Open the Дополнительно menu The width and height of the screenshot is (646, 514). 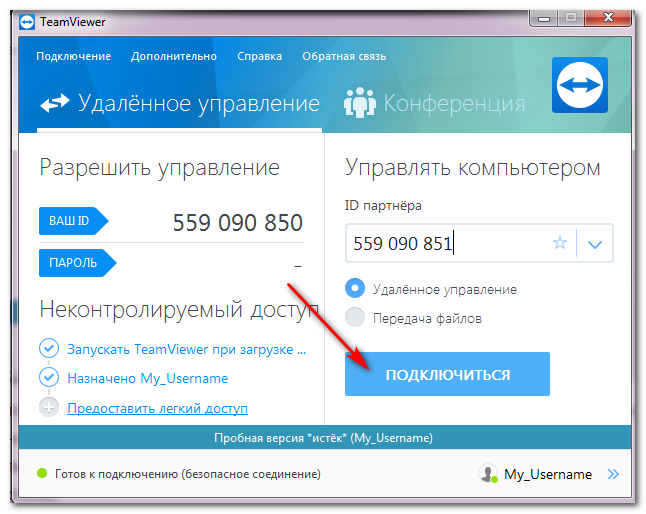(174, 56)
